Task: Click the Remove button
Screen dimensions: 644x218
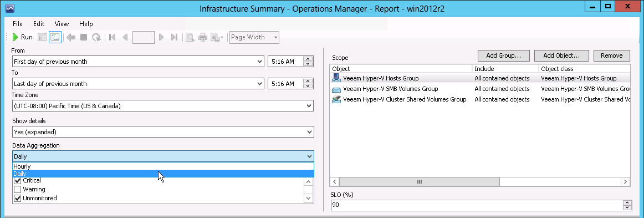Action: click(611, 55)
